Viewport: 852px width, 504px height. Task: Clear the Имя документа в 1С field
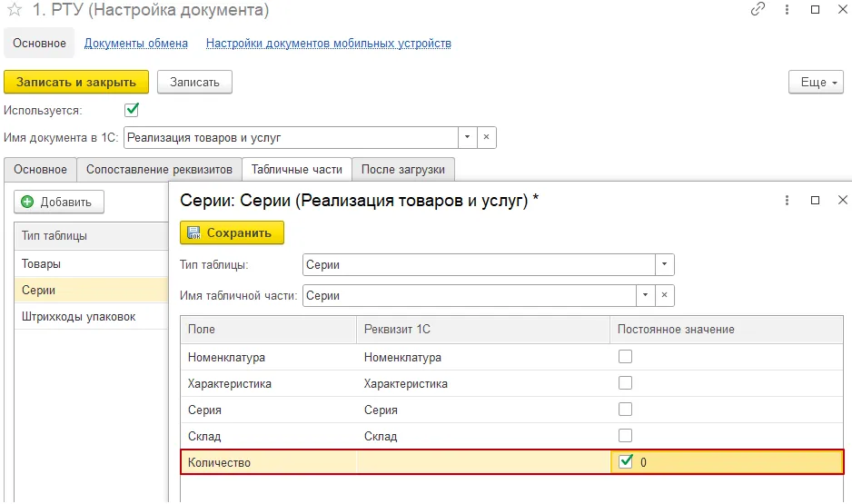(486, 137)
